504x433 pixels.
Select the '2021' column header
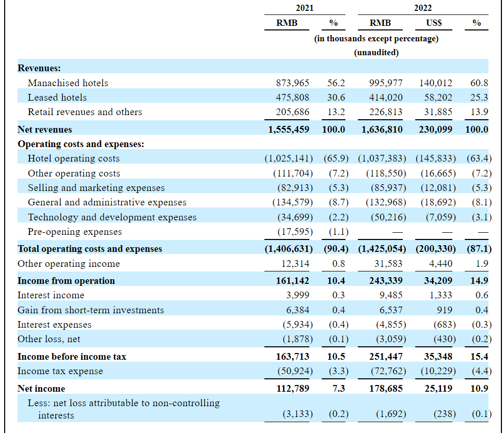[305, 8]
